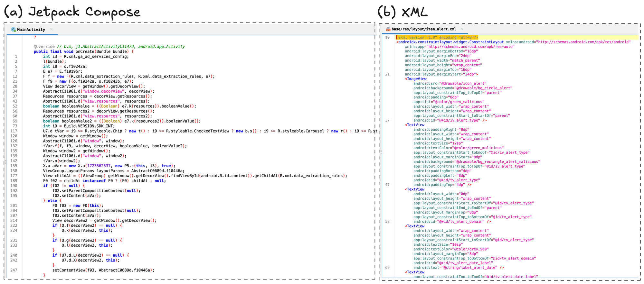Click the left panel drag handle dots
The width and height of the screenshot is (644, 284).
[5, 162]
